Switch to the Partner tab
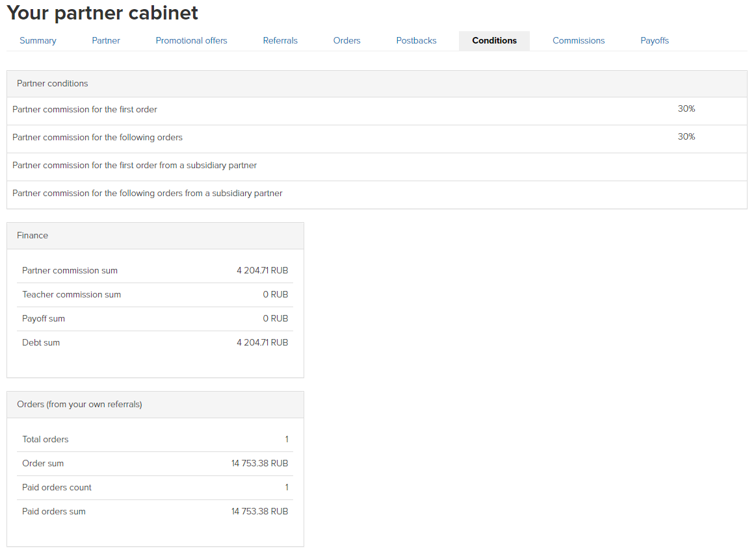The height and width of the screenshot is (554, 756). click(x=105, y=41)
